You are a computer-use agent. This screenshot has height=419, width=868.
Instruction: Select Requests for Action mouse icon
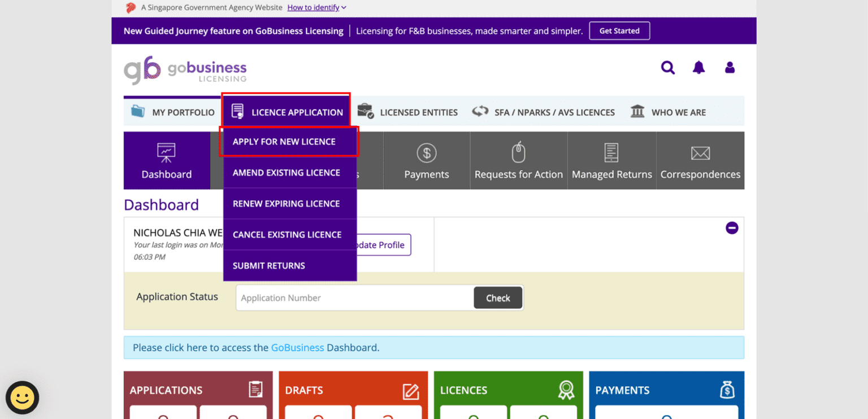click(x=518, y=161)
